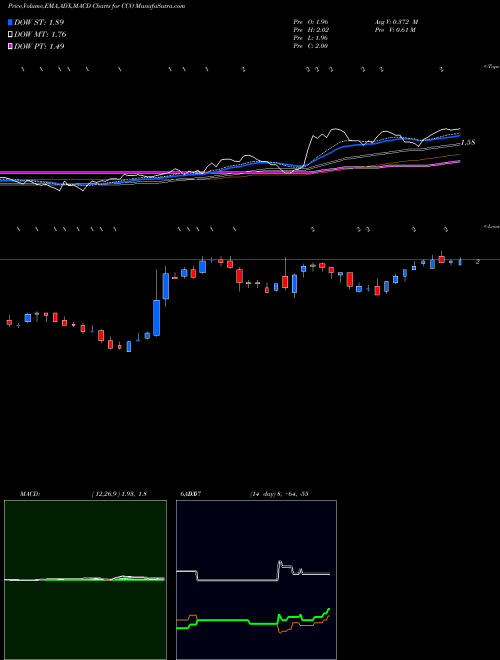Select the 'DOW PT: 1.49' legend text
The height and width of the screenshot is (660, 500).
(39, 47)
